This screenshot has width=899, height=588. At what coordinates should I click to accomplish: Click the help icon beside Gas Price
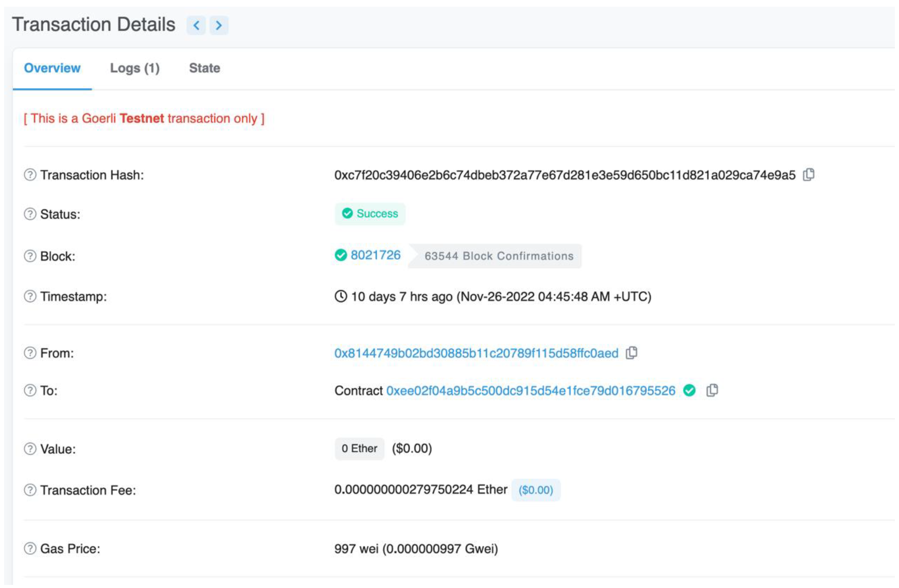click(30, 548)
